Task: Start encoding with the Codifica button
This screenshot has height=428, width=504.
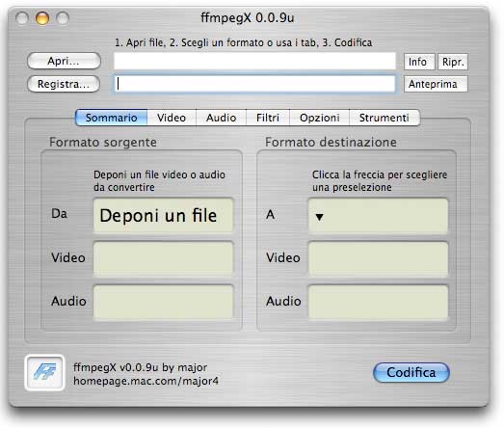Action: coord(411,372)
